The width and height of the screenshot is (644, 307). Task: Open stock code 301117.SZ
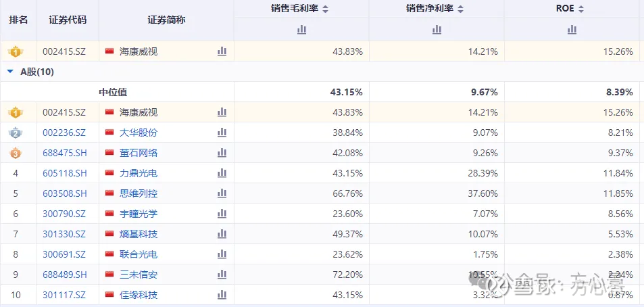click(x=64, y=295)
